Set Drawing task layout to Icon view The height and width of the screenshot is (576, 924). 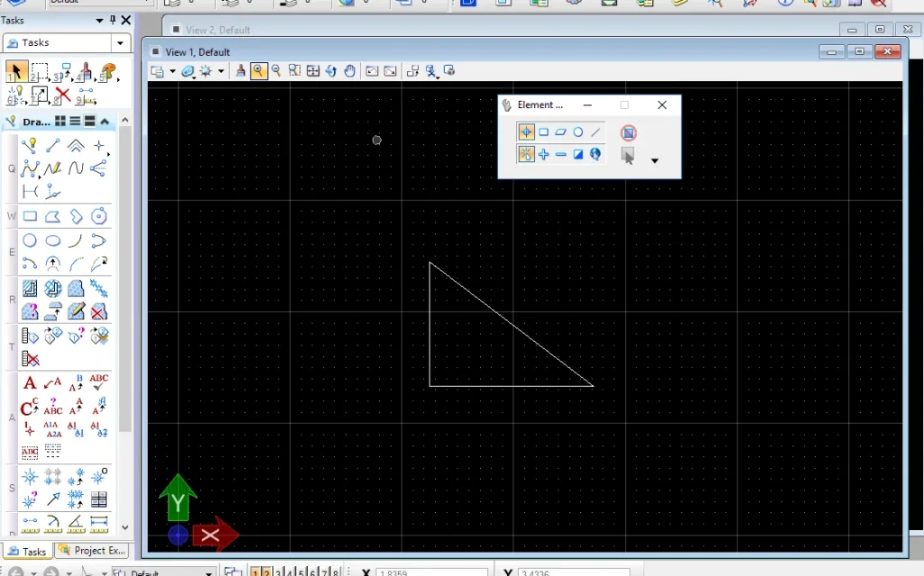pyautogui.click(x=60, y=121)
